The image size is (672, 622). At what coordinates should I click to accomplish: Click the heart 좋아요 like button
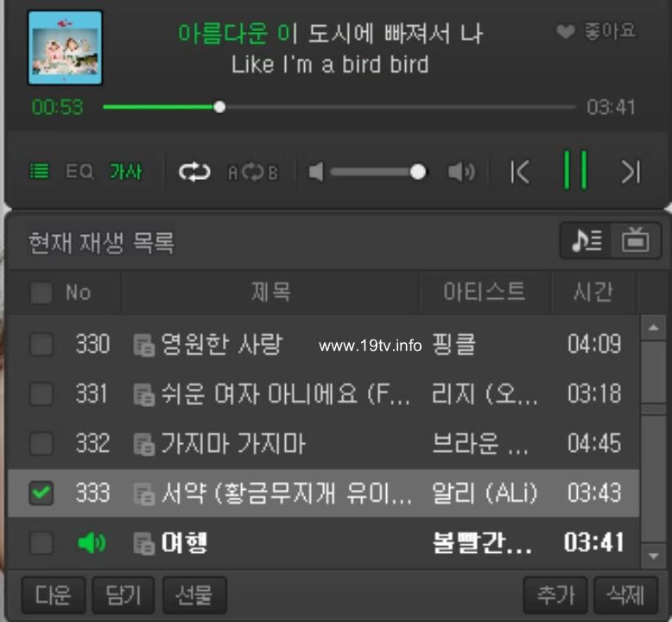pos(596,31)
